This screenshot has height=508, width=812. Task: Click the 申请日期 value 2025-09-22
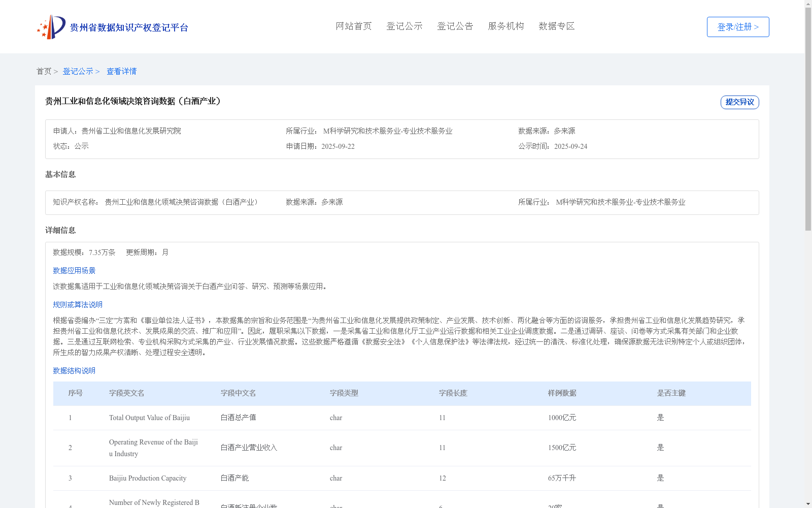click(x=338, y=146)
